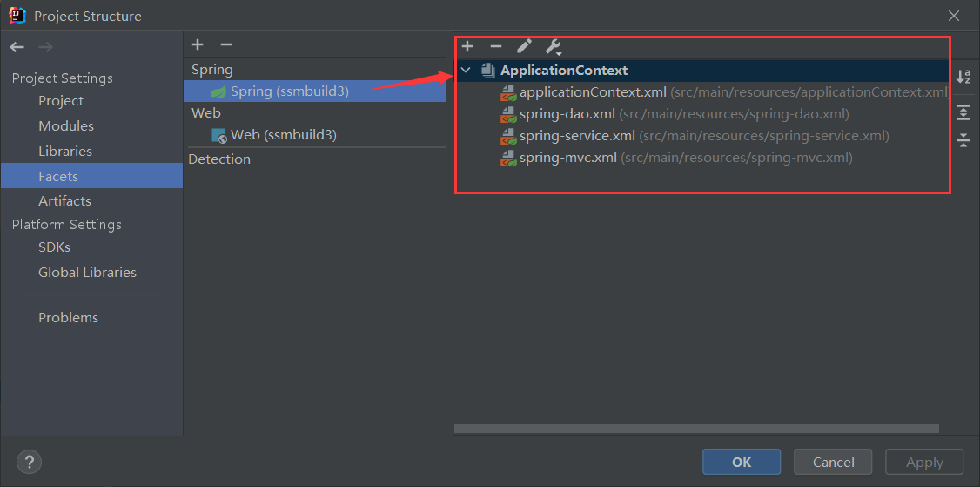Image resolution: width=980 pixels, height=487 pixels.
Task: Click the Project Settings heading
Action: 63,78
